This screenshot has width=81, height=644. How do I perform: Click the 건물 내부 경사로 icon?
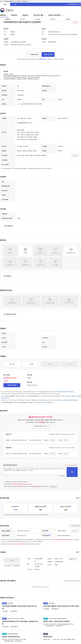pos(69,301)
